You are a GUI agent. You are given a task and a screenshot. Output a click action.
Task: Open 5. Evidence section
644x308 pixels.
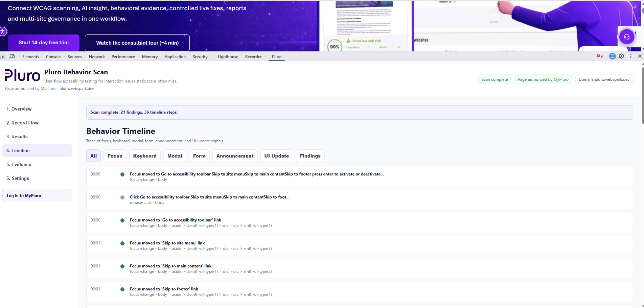(x=37, y=164)
